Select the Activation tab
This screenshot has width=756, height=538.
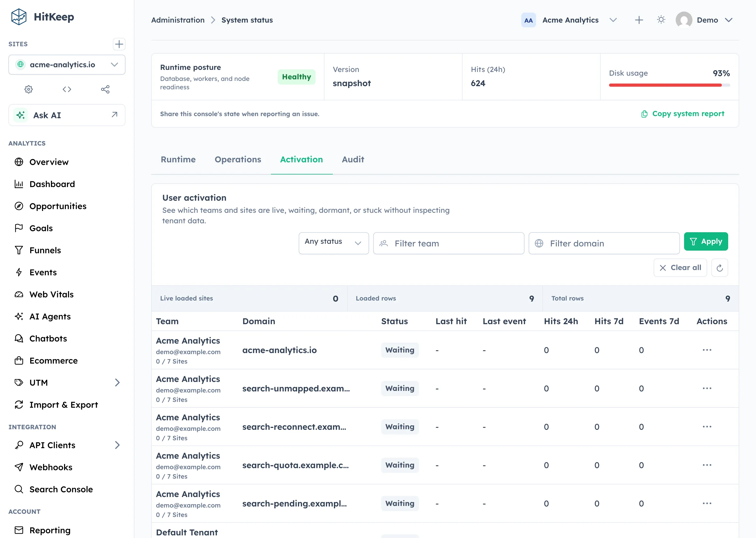click(301, 159)
